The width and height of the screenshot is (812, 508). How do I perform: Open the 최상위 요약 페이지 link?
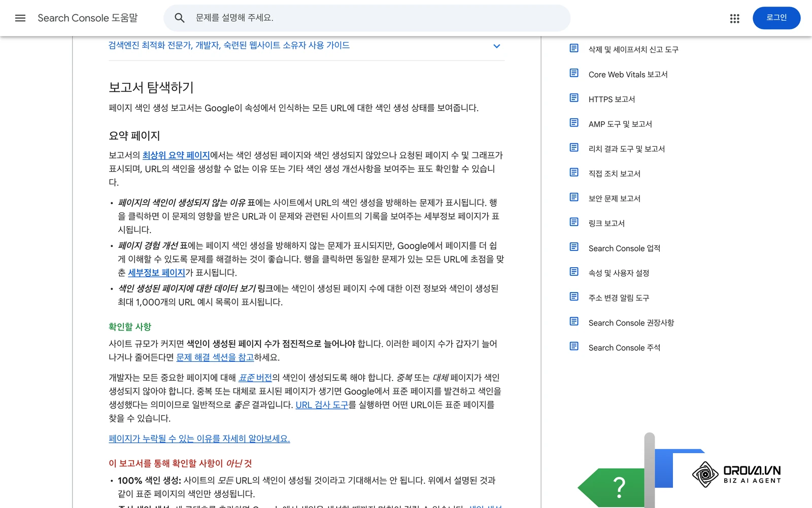tap(176, 155)
